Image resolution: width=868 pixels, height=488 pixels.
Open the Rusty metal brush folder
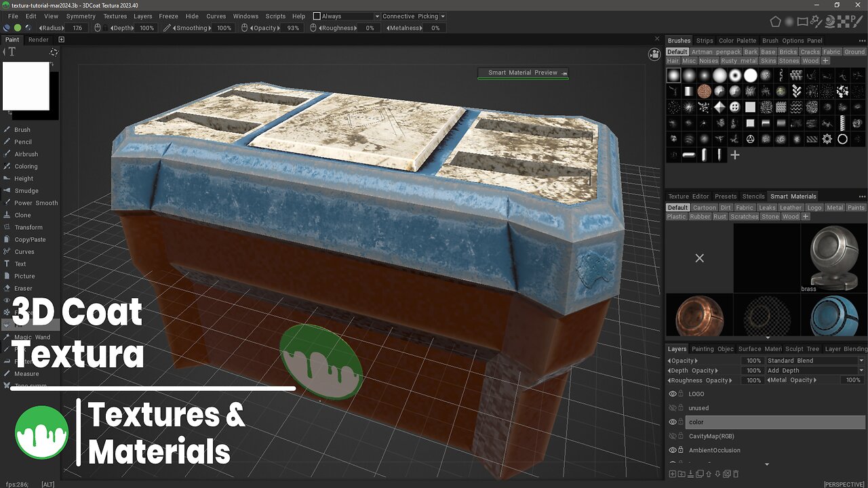(x=739, y=61)
